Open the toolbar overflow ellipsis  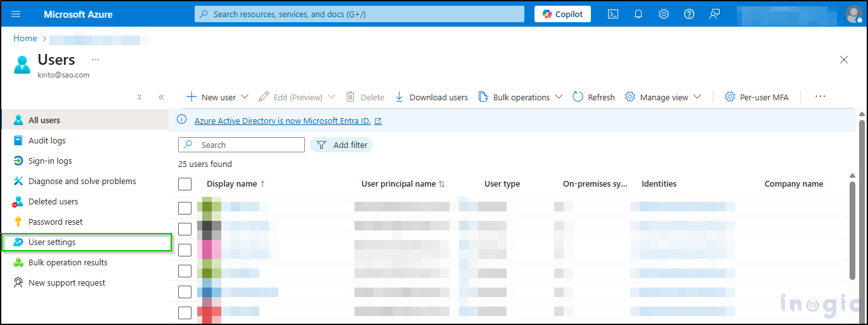point(820,96)
